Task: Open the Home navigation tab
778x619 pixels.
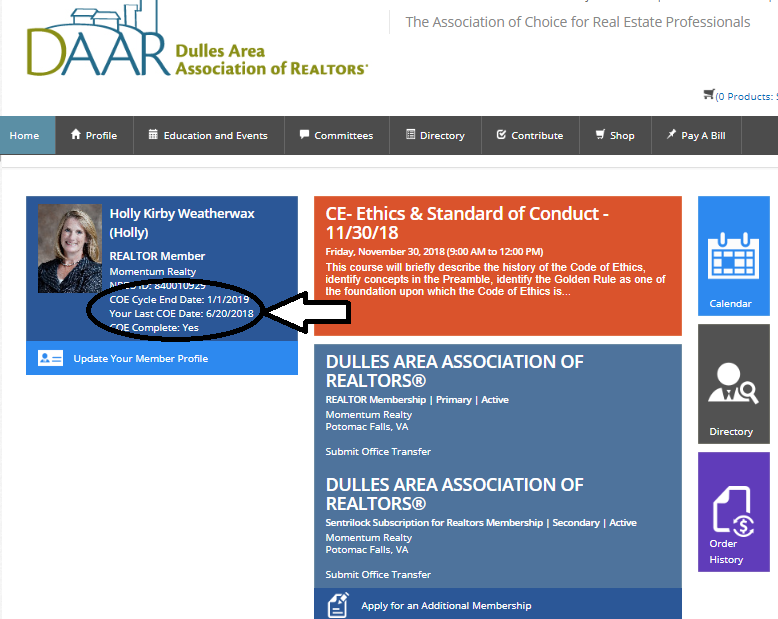Action: tap(27, 135)
